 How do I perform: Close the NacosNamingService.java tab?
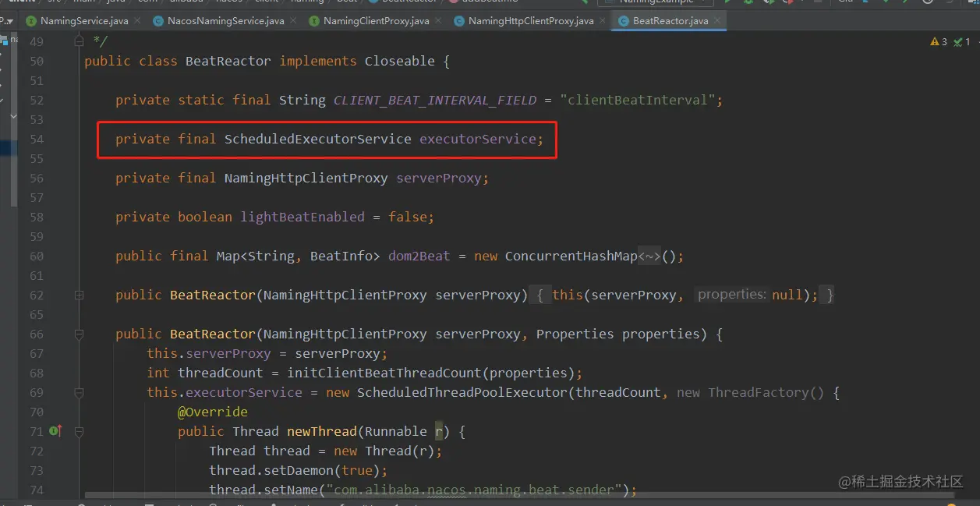[x=292, y=21]
